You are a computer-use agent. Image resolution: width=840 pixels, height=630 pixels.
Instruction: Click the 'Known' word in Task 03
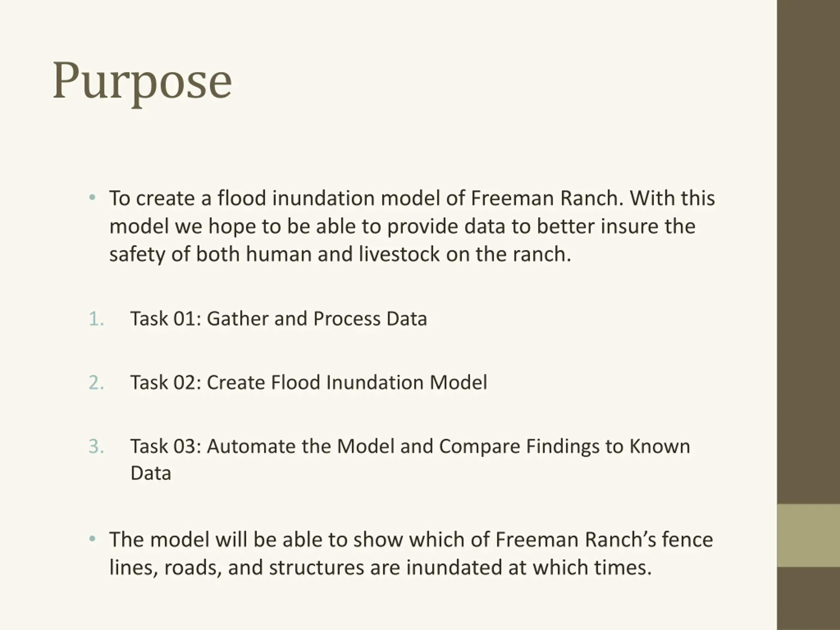pos(660,446)
